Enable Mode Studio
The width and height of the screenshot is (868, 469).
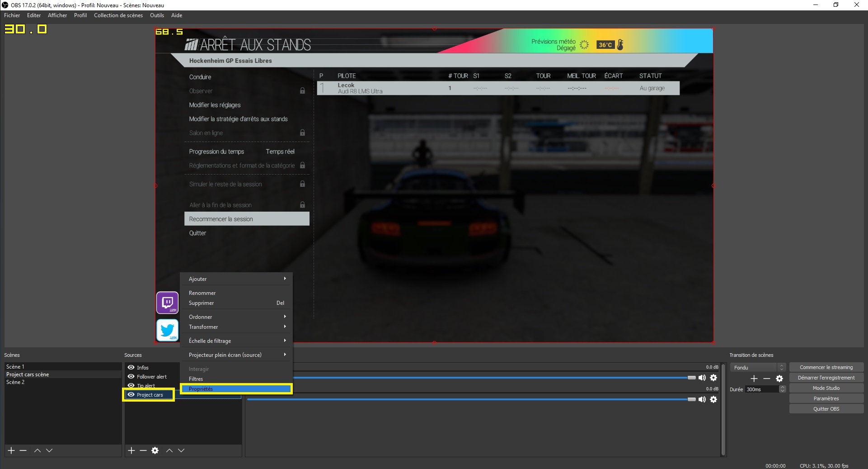click(x=826, y=388)
